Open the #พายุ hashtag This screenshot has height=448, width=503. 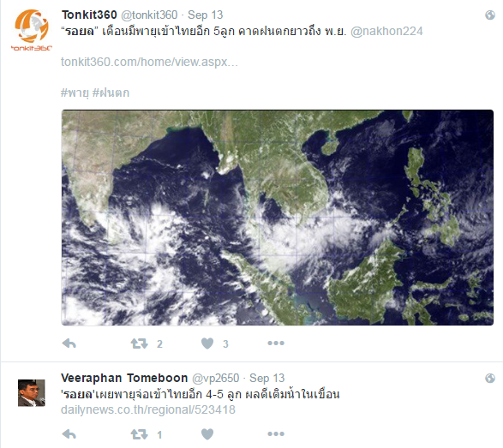(x=75, y=93)
